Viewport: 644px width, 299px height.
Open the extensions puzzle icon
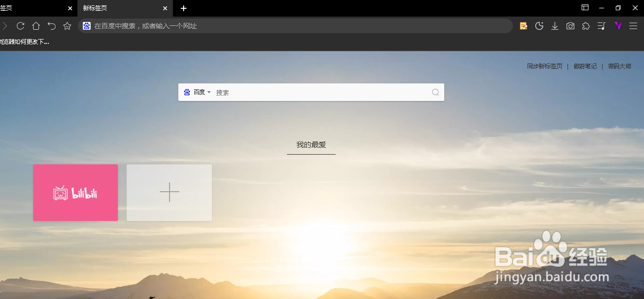tap(586, 26)
